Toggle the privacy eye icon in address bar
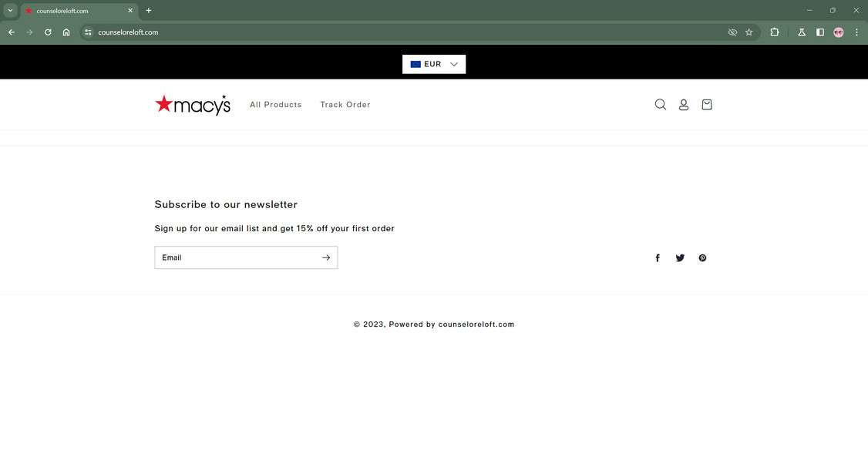868x464 pixels. point(732,32)
